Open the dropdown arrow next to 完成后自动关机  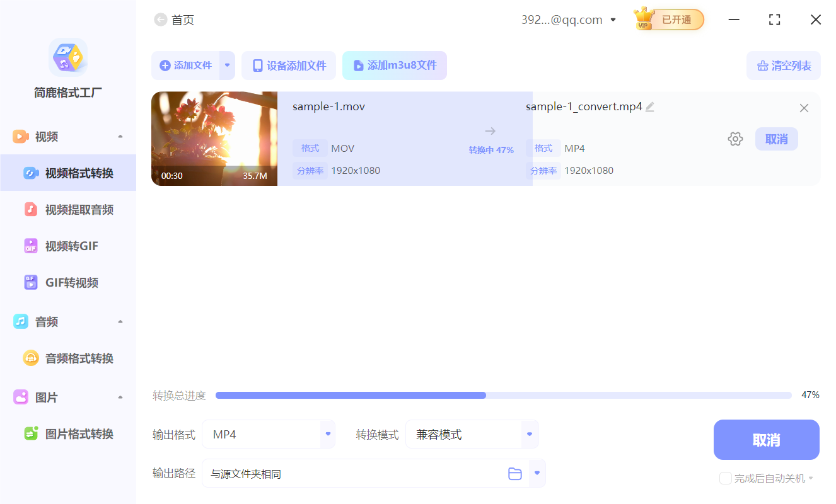pyautogui.click(x=811, y=478)
